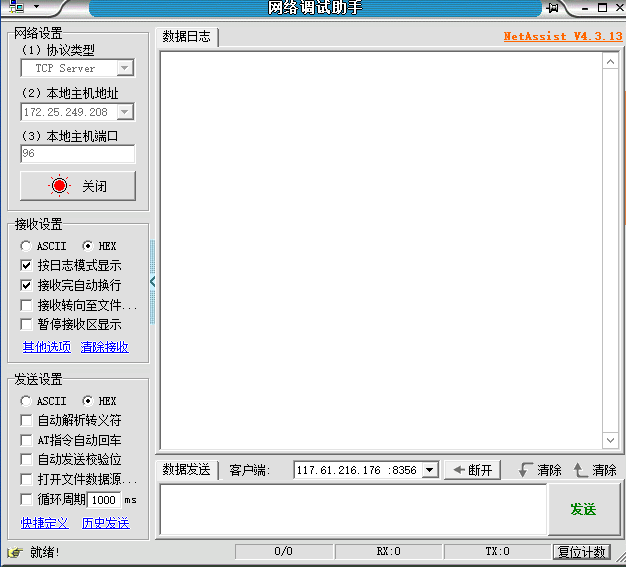The height and width of the screenshot is (567, 626).
Task: Toggle the 循环周期 checkbox
Action: pos(27,499)
